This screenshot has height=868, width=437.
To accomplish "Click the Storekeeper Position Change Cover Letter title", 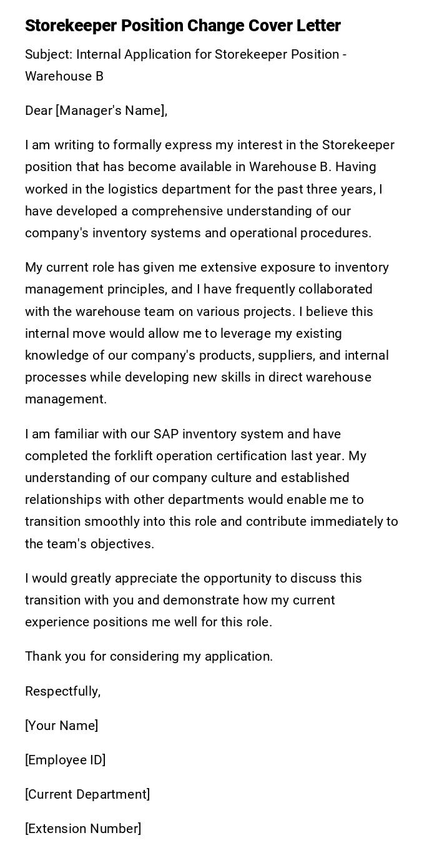I will click(x=182, y=26).
